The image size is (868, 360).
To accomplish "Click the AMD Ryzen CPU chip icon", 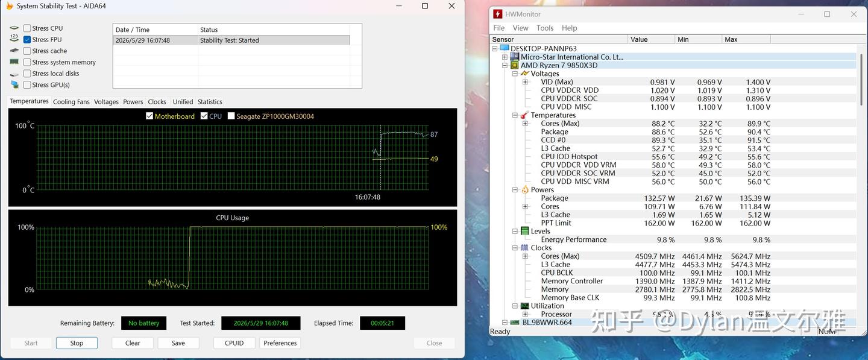I will coord(515,65).
